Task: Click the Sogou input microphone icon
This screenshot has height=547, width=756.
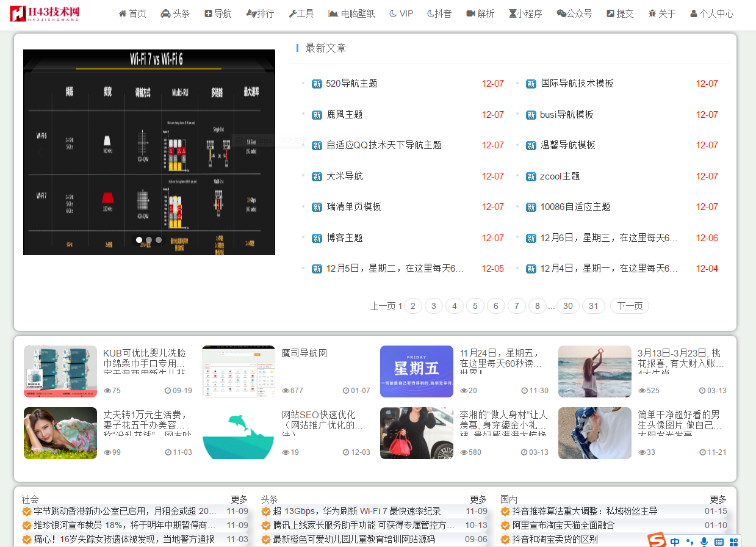Action: pyautogui.click(x=704, y=542)
